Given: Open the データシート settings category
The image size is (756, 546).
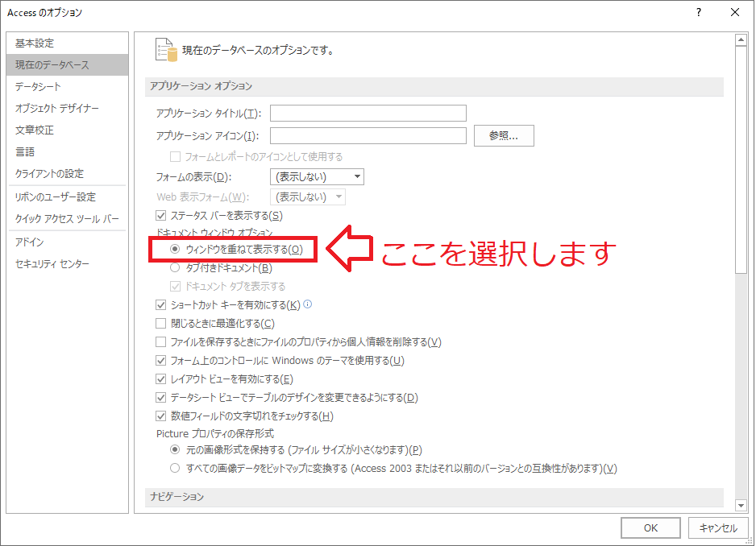Looking at the screenshot, I should click(x=38, y=87).
